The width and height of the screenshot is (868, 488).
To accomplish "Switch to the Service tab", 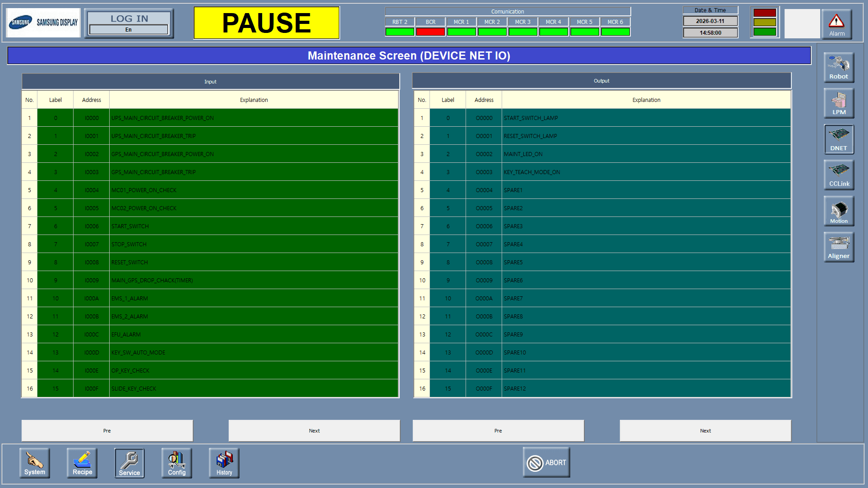I will [129, 463].
